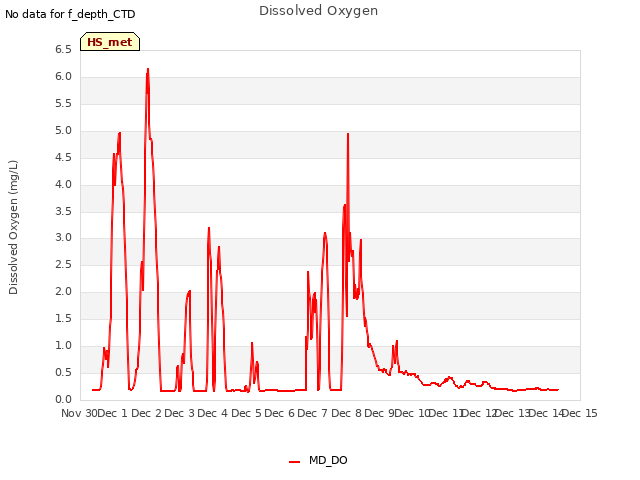
Task: Click the HS_met label box
Action: 110,42
